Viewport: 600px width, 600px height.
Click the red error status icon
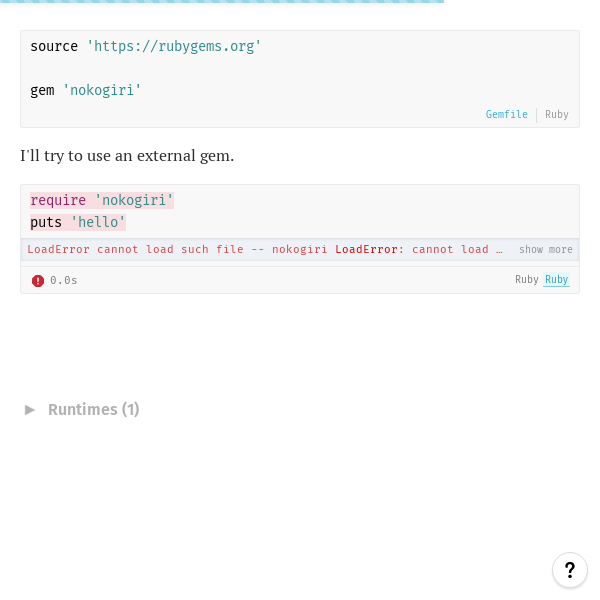38,280
